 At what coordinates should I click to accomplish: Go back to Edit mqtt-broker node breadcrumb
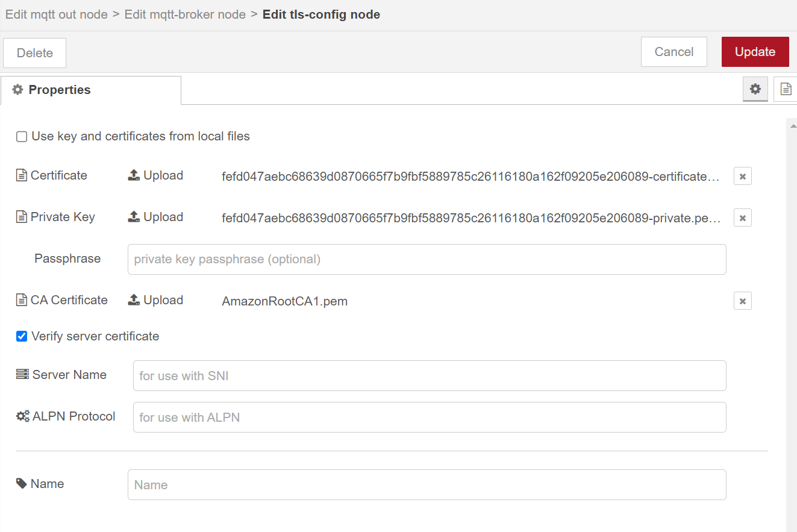(x=185, y=14)
